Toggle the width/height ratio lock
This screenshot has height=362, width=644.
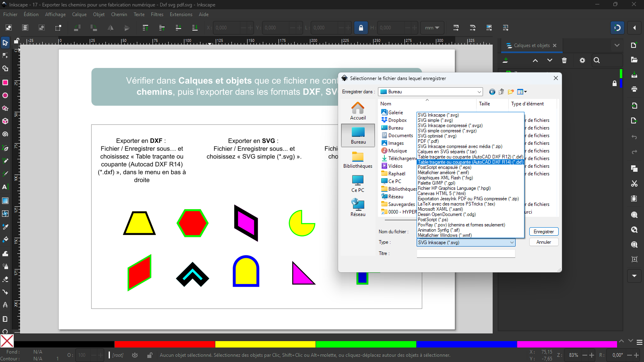coord(361,28)
